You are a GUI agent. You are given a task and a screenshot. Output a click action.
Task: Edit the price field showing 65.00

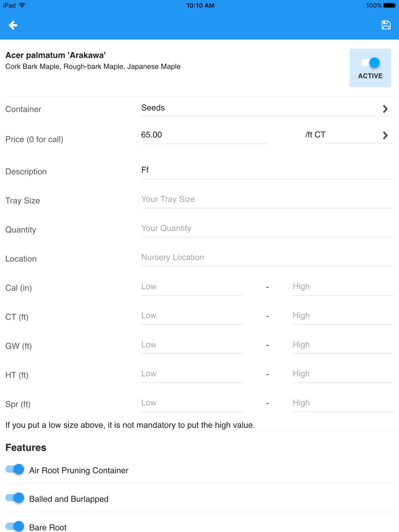tap(204, 135)
